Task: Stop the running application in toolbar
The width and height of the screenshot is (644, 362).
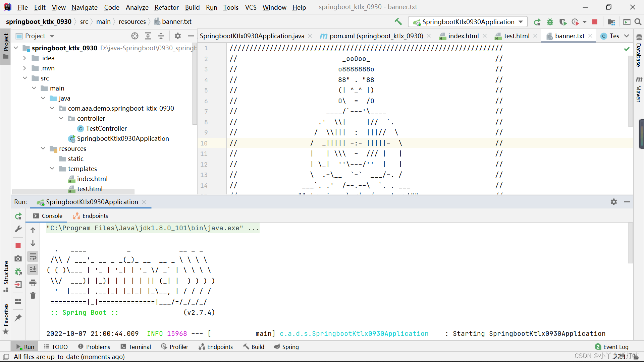Action: [595, 22]
